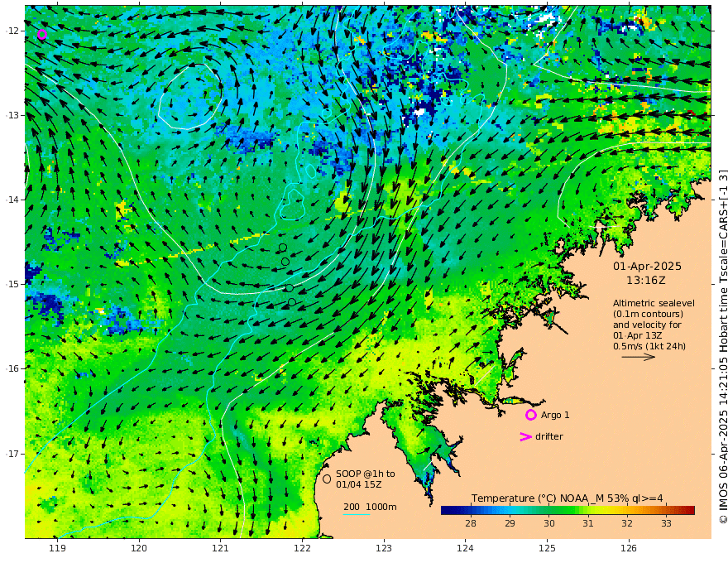Click the colorbar tick label "31"
This screenshot has height=563, width=728.
pyautogui.click(x=588, y=523)
